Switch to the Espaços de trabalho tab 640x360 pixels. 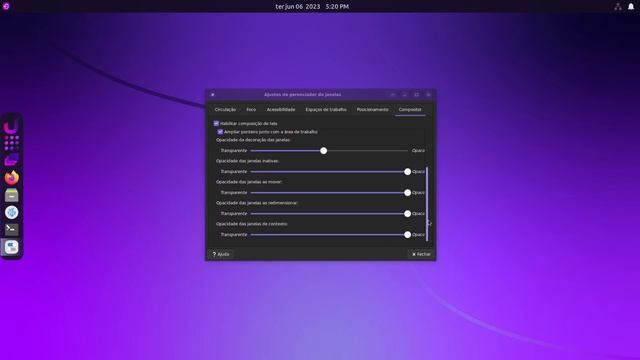point(326,109)
